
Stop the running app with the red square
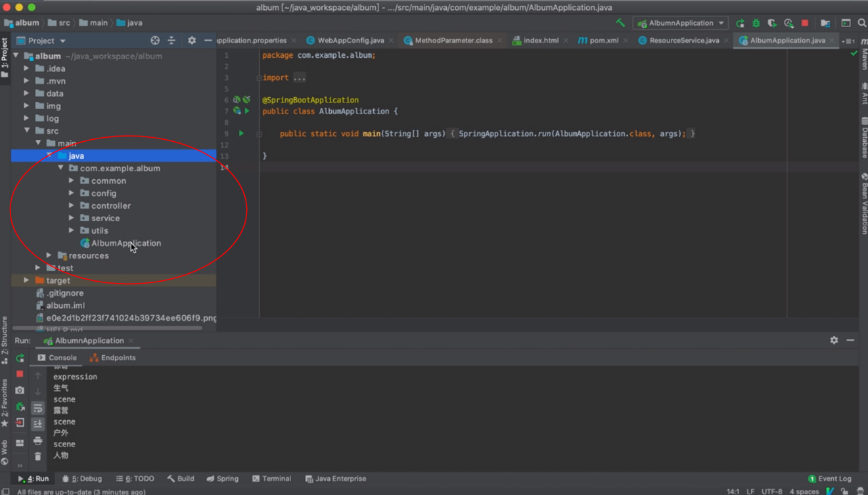pyautogui.click(x=805, y=23)
